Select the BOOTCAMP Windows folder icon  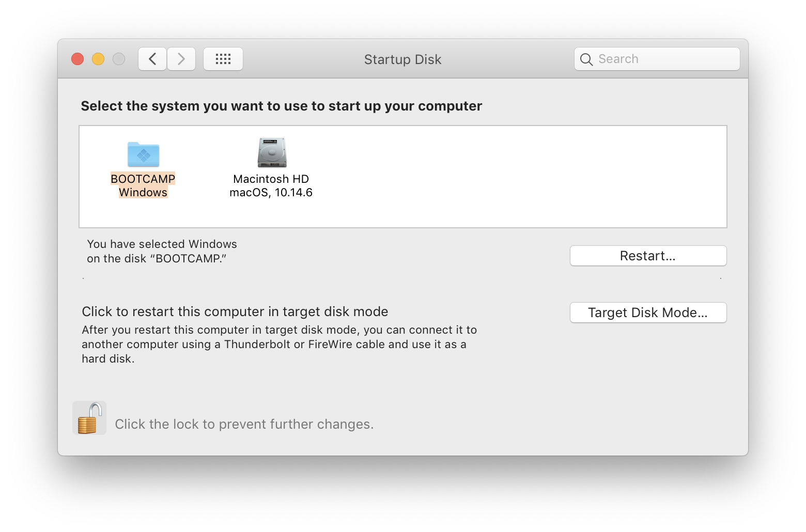coord(143,154)
